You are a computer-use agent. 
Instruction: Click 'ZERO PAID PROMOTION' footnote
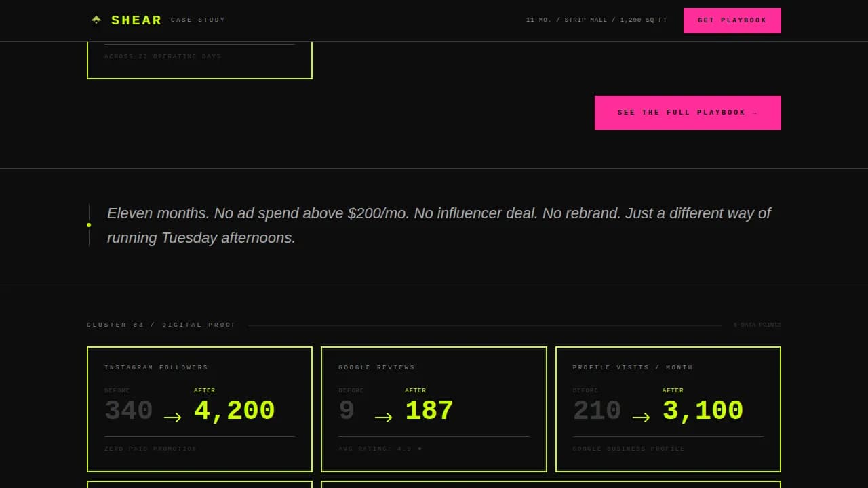pos(151,449)
